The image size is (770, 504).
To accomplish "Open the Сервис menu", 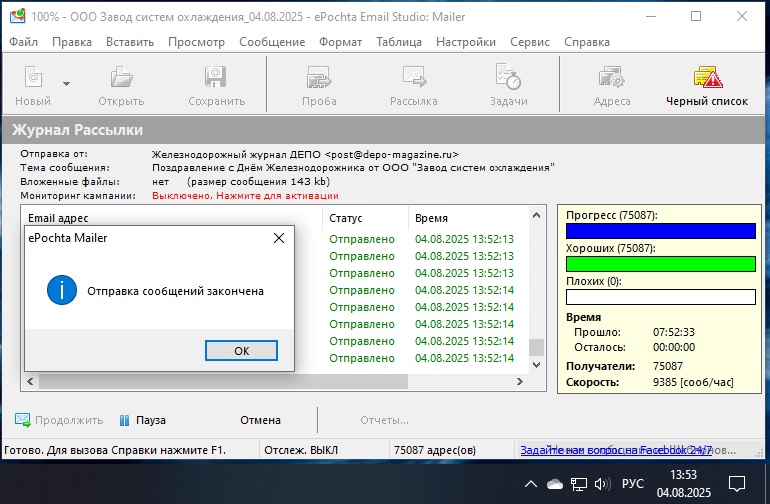I will pos(529,42).
